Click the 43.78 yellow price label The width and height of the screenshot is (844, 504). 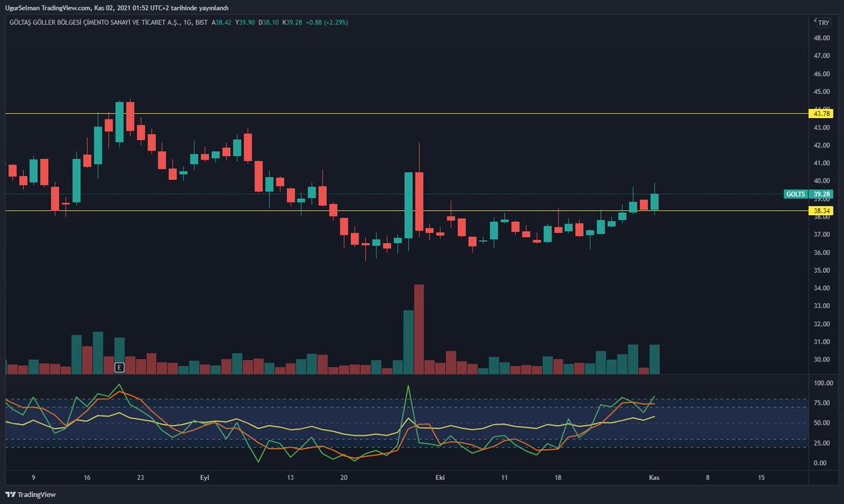pos(821,113)
